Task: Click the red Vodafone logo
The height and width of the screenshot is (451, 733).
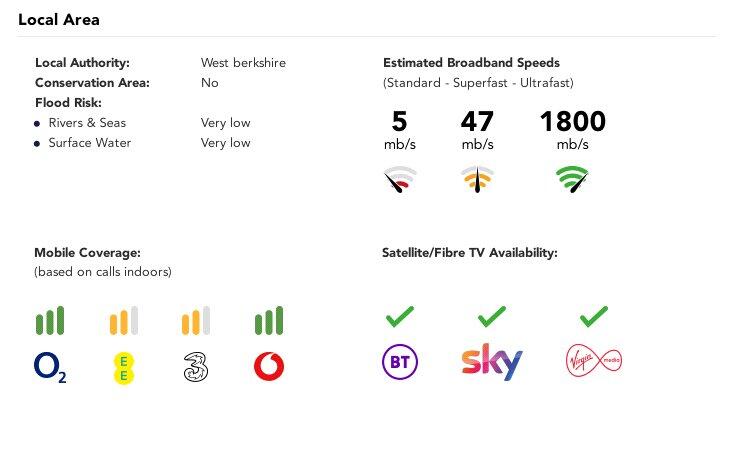Action: pos(269,367)
